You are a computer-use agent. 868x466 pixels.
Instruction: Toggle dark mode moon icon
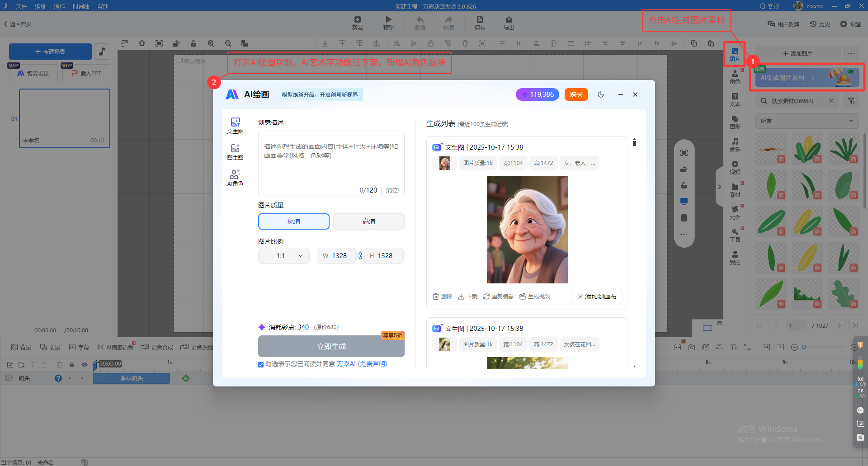[x=601, y=94]
